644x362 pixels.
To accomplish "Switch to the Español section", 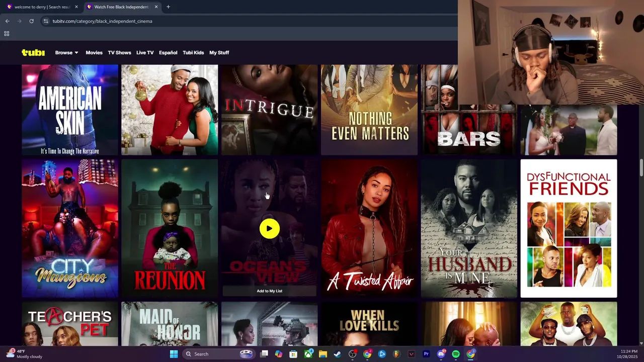I will 168,53.
